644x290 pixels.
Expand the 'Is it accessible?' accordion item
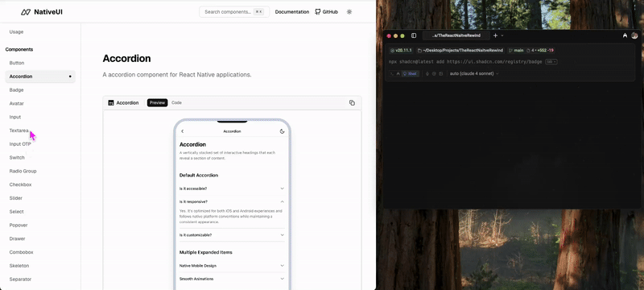pos(232,188)
